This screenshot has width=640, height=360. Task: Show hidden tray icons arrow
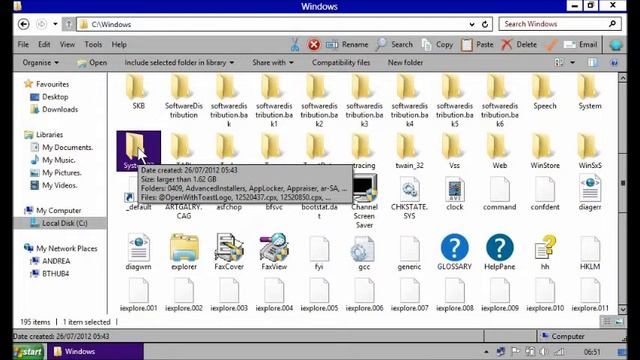coord(486,351)
